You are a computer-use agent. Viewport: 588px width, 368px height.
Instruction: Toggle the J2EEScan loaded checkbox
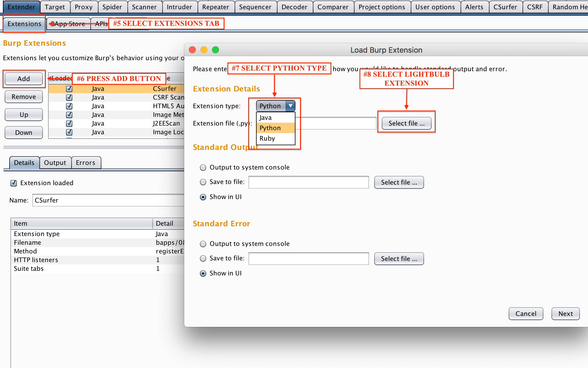point(69,123)
